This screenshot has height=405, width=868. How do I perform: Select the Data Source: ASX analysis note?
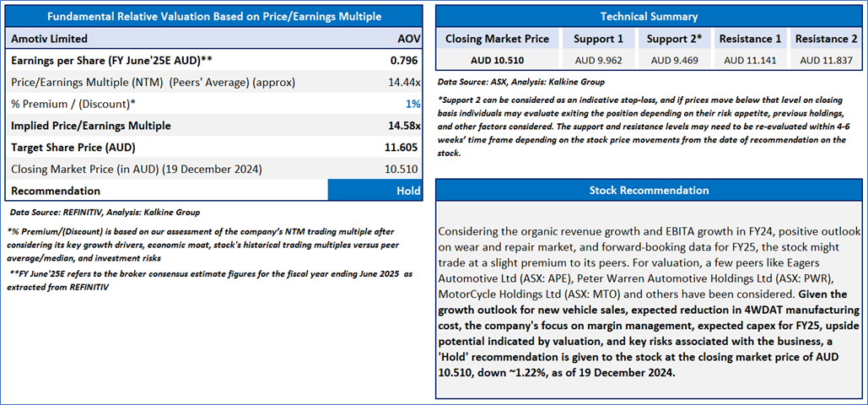pos(521,82)
